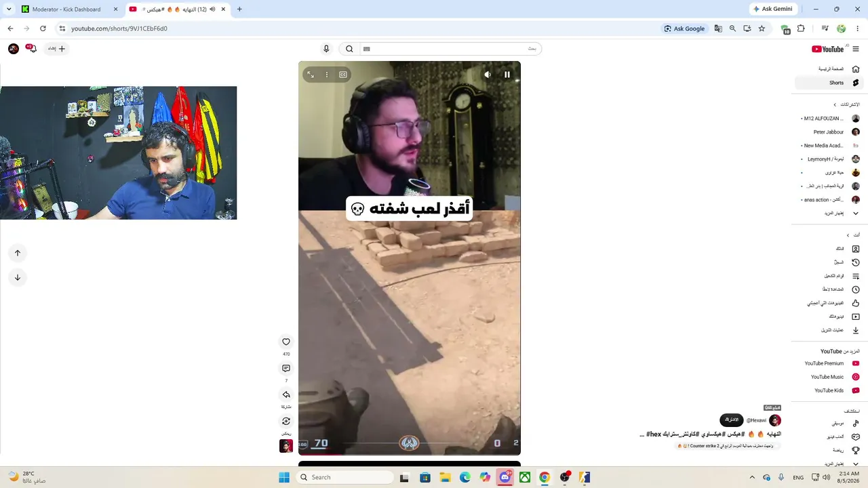Viewport: 868px width, 488px height.
Task: Open Downloads in the sidebar
Action: point(829,330)
